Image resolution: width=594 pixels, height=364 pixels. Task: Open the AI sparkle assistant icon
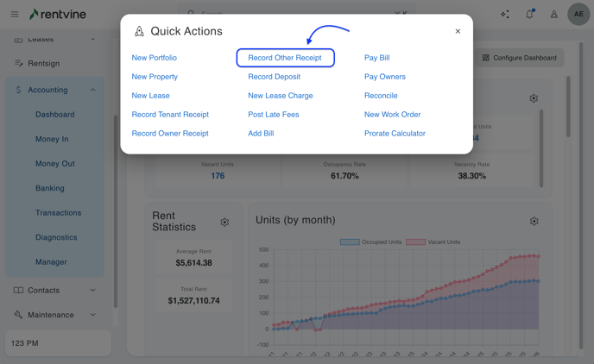(505, 14)
